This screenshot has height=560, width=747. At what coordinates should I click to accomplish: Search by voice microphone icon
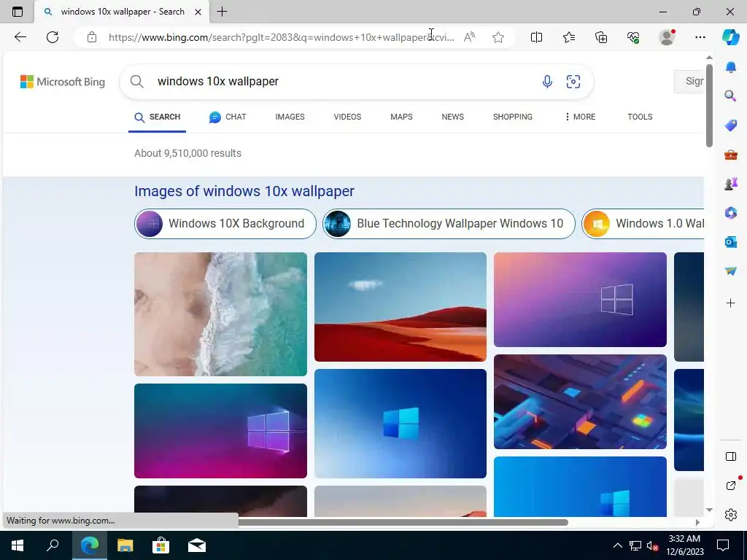tap(547, 82)
